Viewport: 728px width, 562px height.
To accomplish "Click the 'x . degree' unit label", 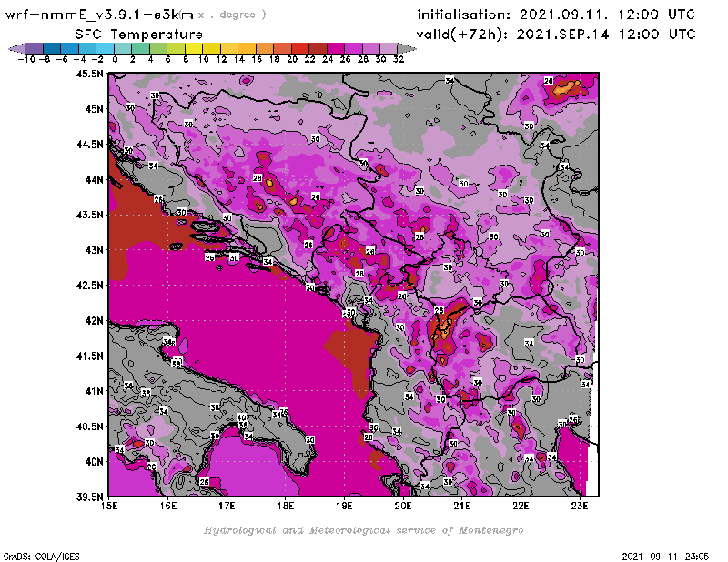I will (232, 15).
